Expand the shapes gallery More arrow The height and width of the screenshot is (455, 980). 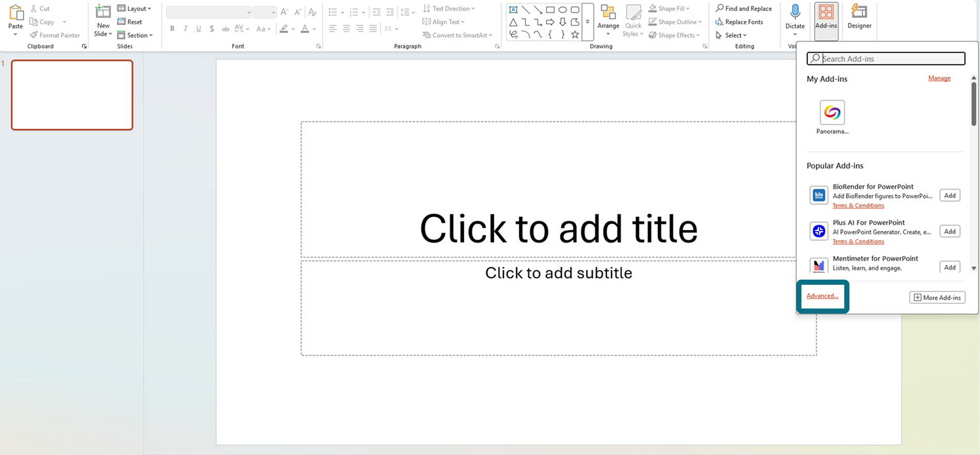(x=587, y=22)
